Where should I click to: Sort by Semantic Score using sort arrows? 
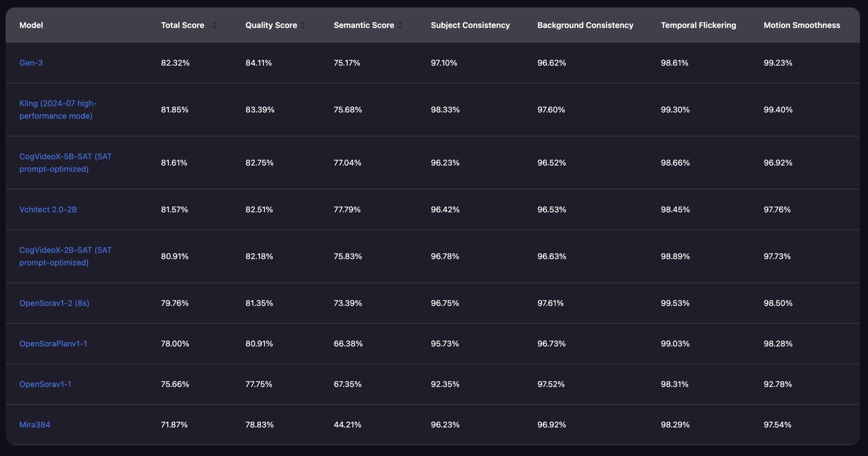click(x=400, y=25)
